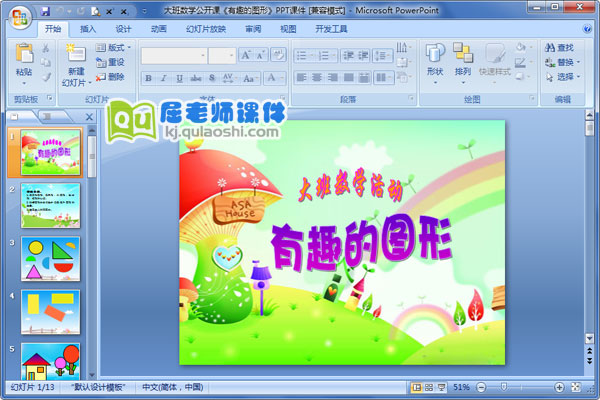600x400 pixels.
Task: Select slide 3 shapes thumbnail
Action: point(51,259)
